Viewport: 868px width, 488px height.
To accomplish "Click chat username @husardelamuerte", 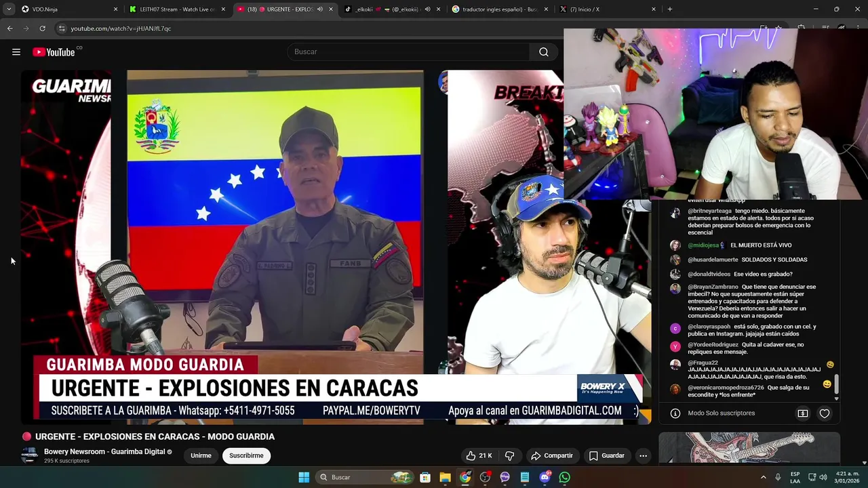I will (712, 260).
